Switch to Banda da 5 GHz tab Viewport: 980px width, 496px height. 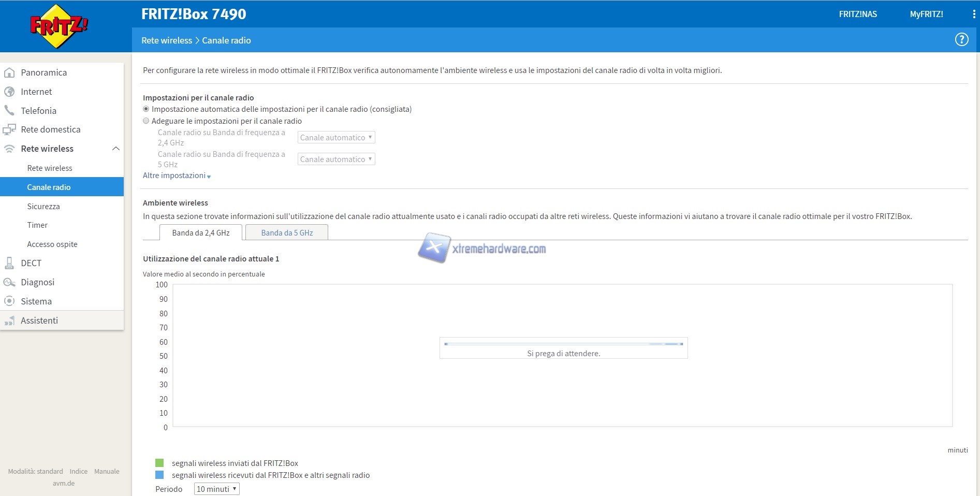[287, 233]
